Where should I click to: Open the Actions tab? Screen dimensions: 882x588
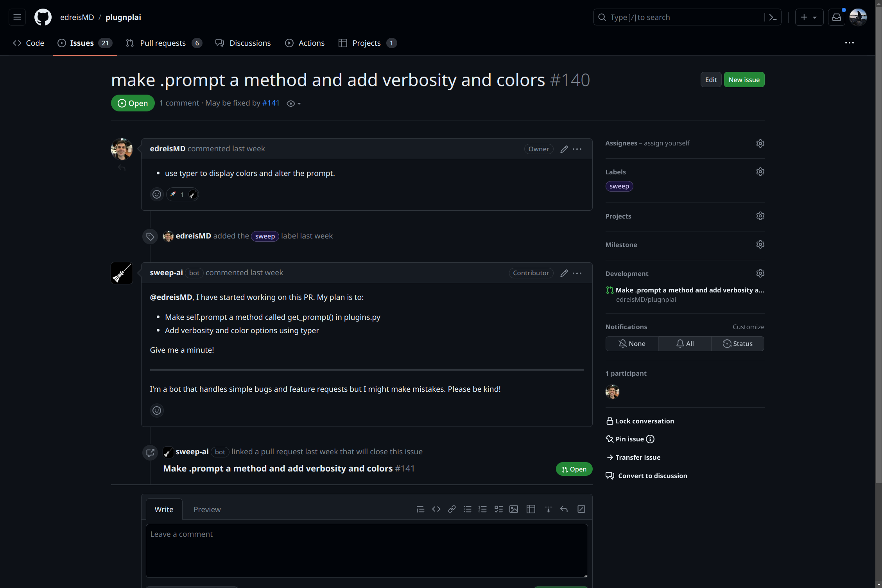tap(305, 43)
